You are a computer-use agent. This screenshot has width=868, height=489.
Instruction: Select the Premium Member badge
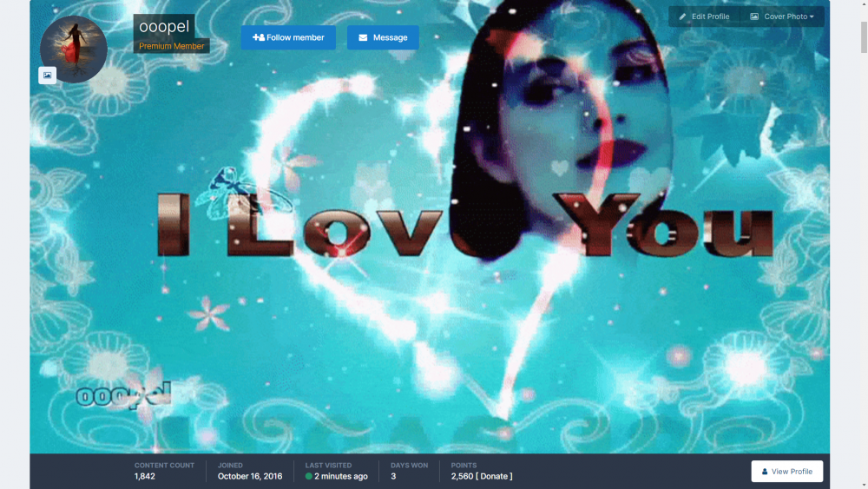172,46
